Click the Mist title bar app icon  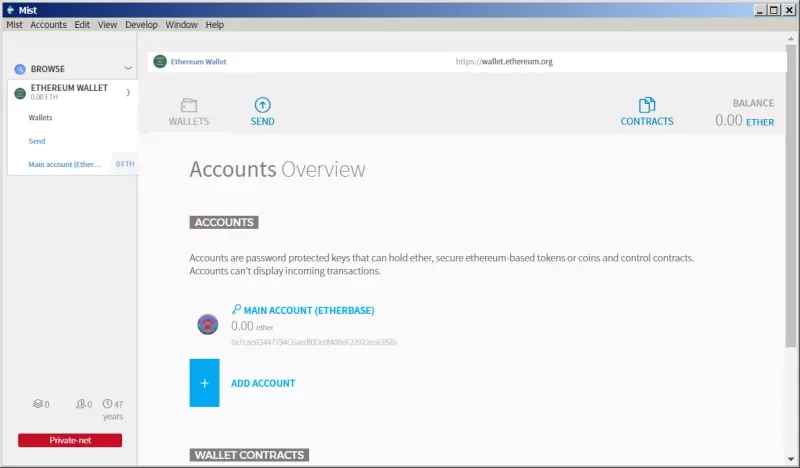tap(10, 10)
